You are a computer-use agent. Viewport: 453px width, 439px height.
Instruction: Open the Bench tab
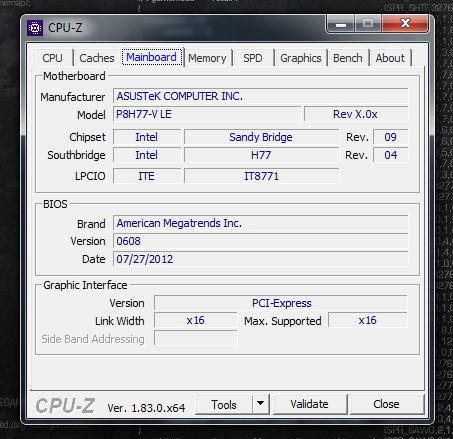(x=348, y=58)
